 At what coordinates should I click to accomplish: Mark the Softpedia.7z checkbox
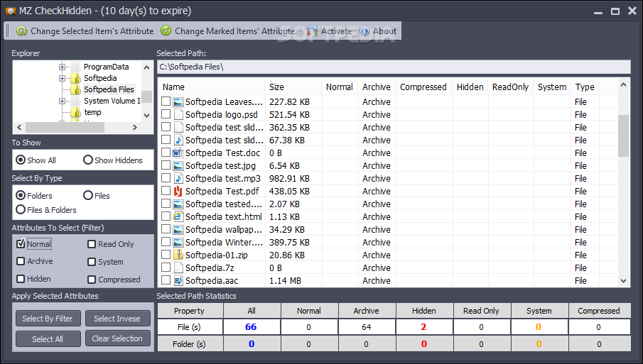tap(166, 268)
